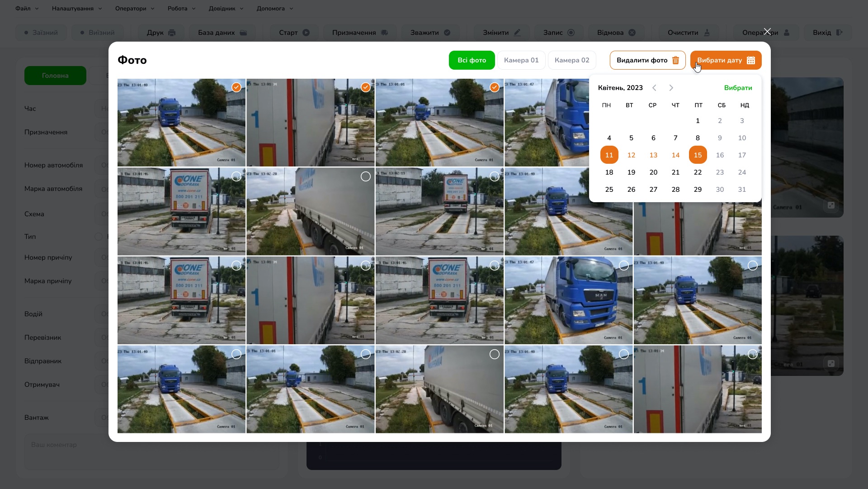
Task: Click the folder icon next to База даних
Action: (x=243, y=33)
